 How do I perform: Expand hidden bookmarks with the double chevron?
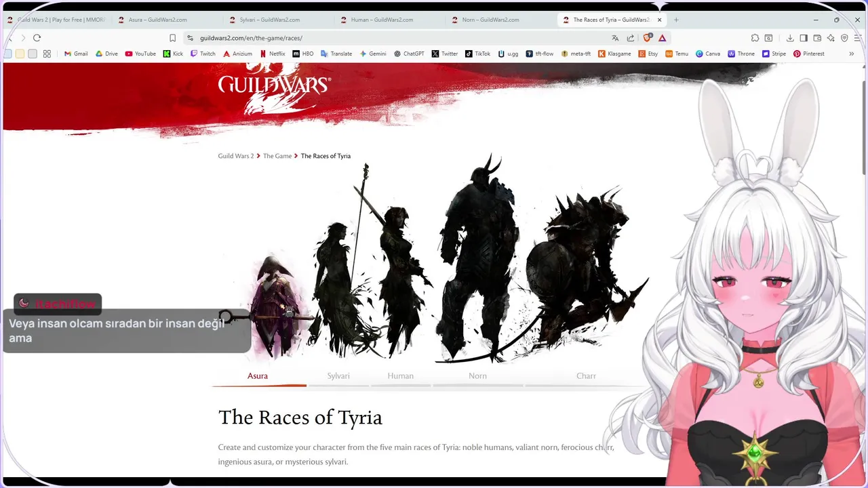pyautogui.click(x=852, y=54)
